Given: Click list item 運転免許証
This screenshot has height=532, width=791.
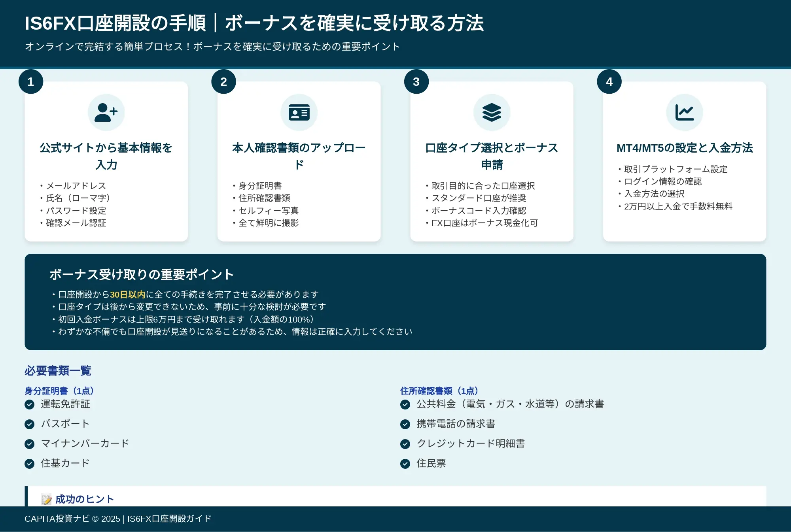Looking at the screenshot, I should click(x=65, y=404).
